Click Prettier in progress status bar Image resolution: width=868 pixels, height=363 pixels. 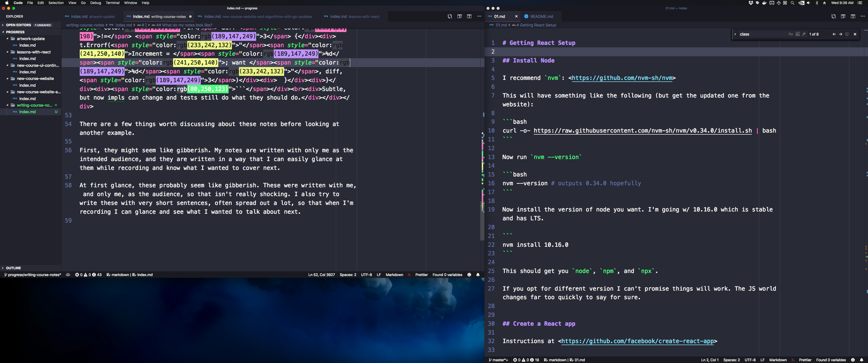422,275
